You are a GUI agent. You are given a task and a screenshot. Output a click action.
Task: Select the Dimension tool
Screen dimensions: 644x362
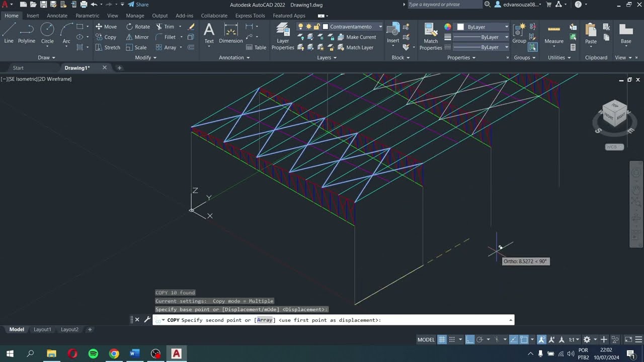tap(231, 33)
